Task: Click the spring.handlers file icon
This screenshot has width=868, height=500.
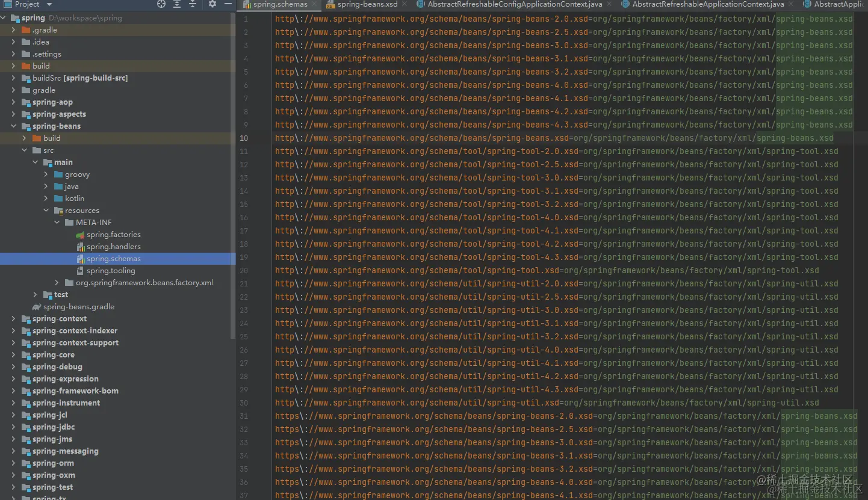Action: tap(81, 247)
